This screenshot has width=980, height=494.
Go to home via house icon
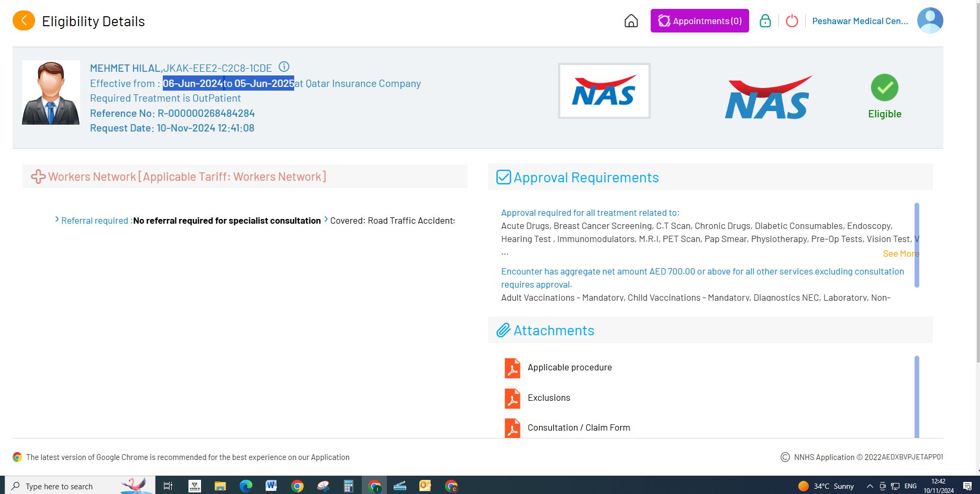click(631, 21)
